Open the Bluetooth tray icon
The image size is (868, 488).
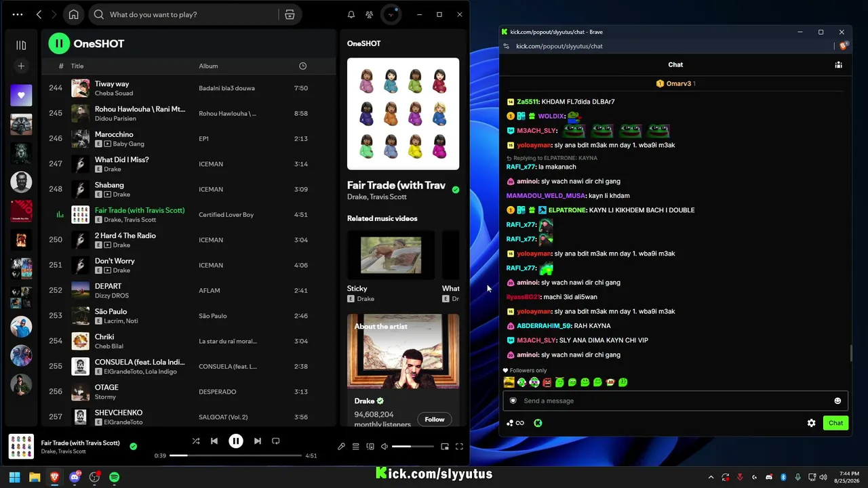coord(783,477)
